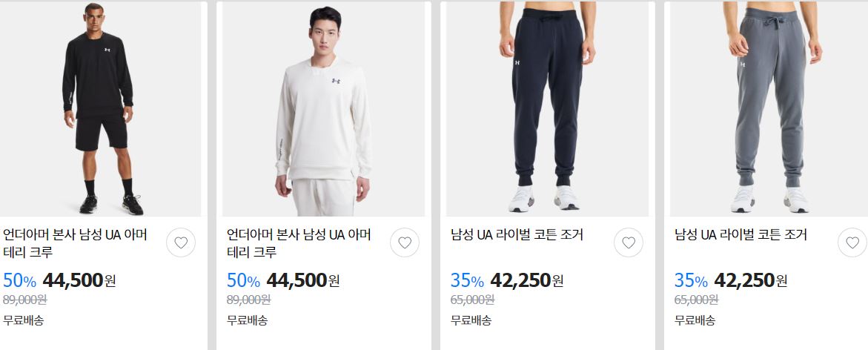Open navy jogger pants product image

[547, 108]
